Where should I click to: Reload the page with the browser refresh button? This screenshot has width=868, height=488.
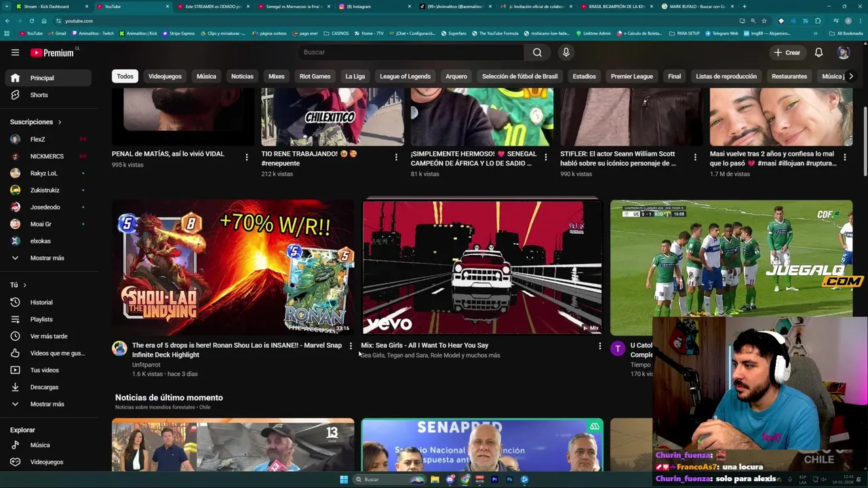(x=31, y=21)
